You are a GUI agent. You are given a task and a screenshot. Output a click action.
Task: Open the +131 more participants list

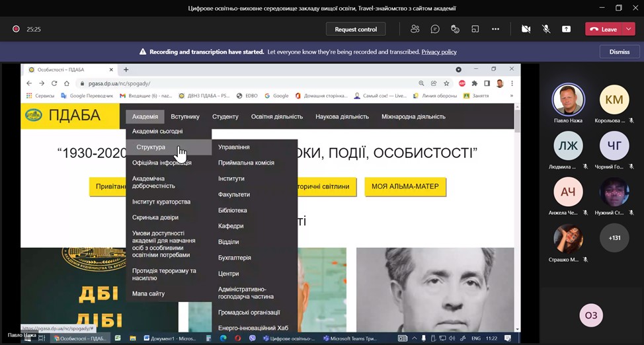(614, 238)
